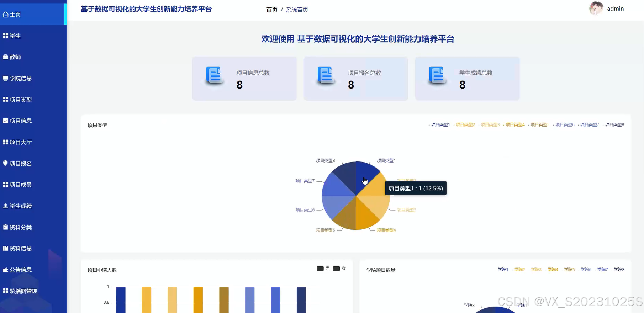Click the light blue 项目类型6 pie slice
The width and height of the screenshot is (644, 313).
coord(334,205)
